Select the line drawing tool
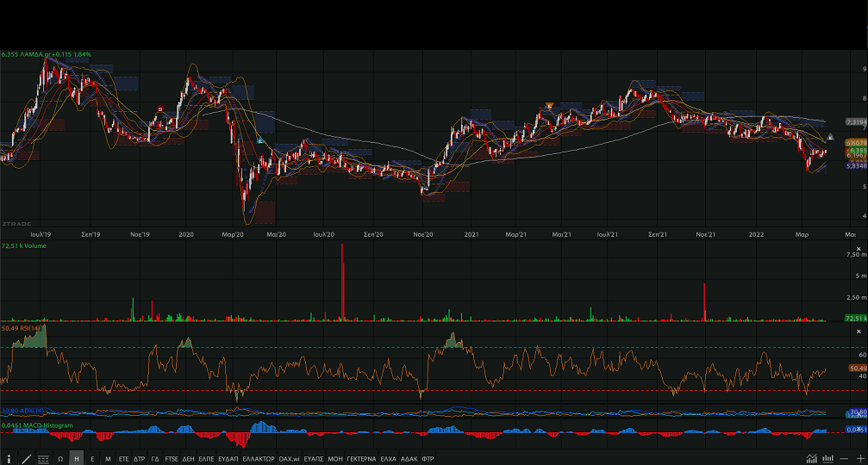 tap(26, 458)
